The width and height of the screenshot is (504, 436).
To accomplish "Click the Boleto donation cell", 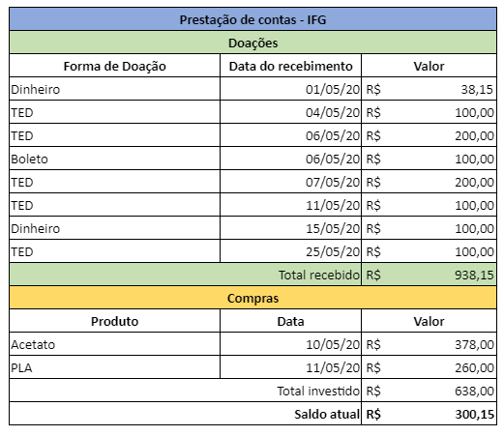I will 115,159.
